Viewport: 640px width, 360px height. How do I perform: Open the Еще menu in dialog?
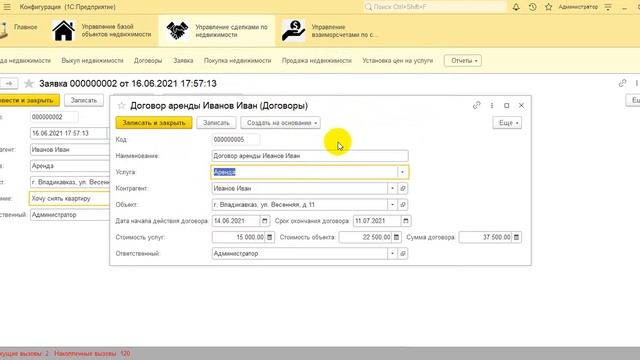[x=507, y=123]
